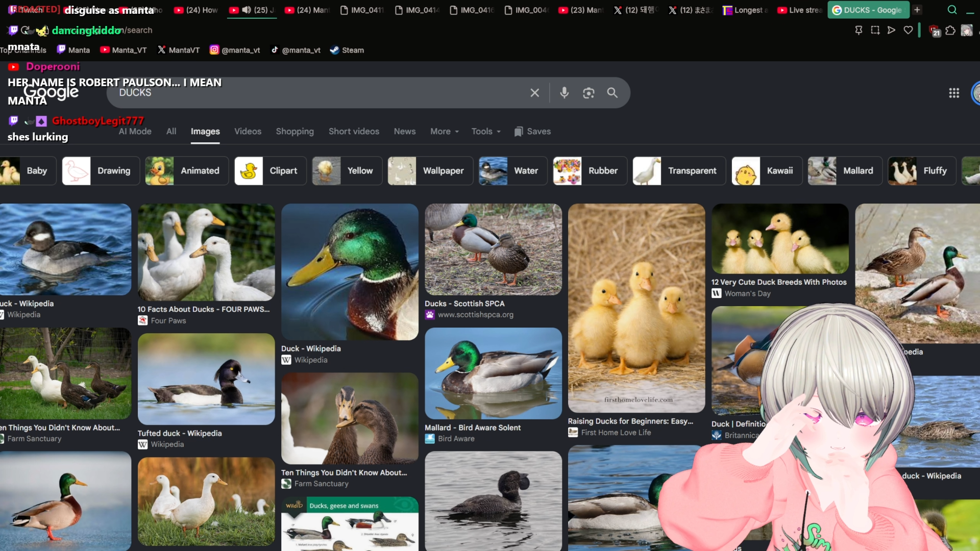Open the Steam bookmark
This screenshot has height=551, width=980.
pos(347,50)
